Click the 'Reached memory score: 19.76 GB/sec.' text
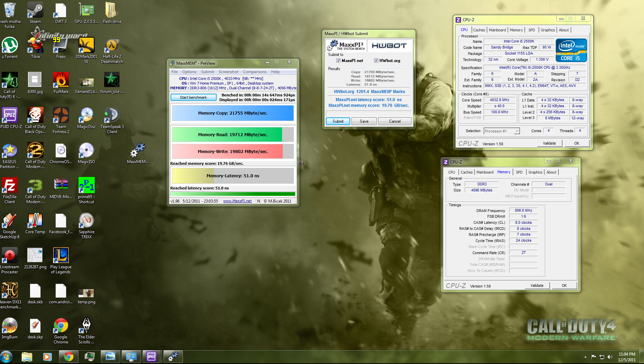 coord(207,163)
